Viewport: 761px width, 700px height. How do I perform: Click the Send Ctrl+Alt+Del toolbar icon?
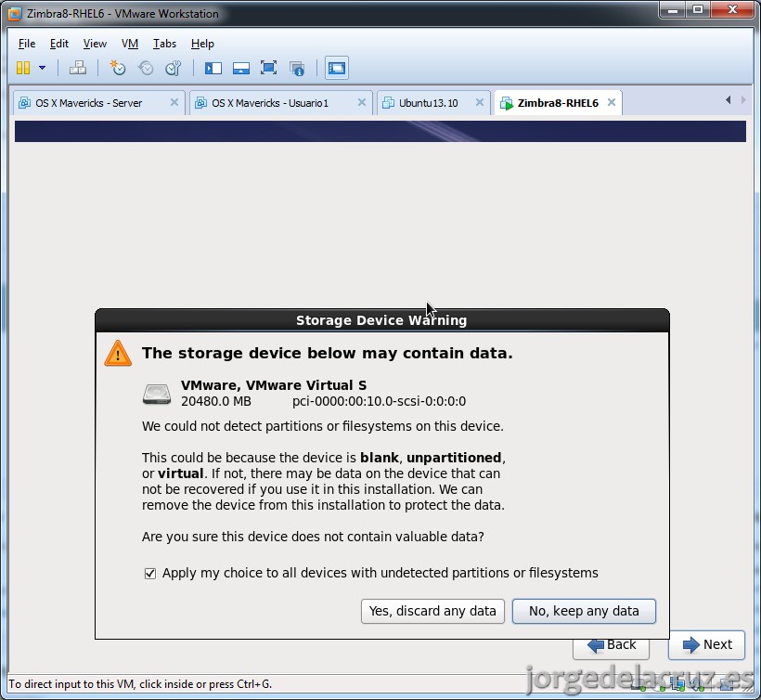point(78,68)
